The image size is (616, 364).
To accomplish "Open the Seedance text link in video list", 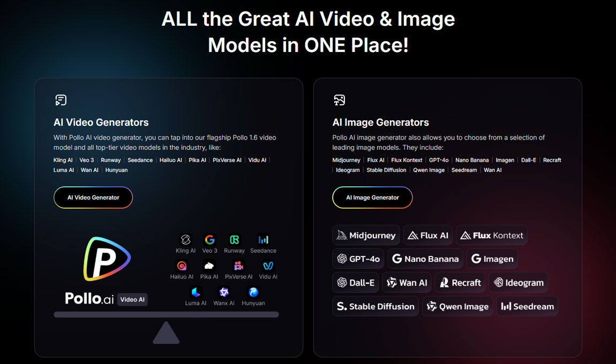I will 140,160.
